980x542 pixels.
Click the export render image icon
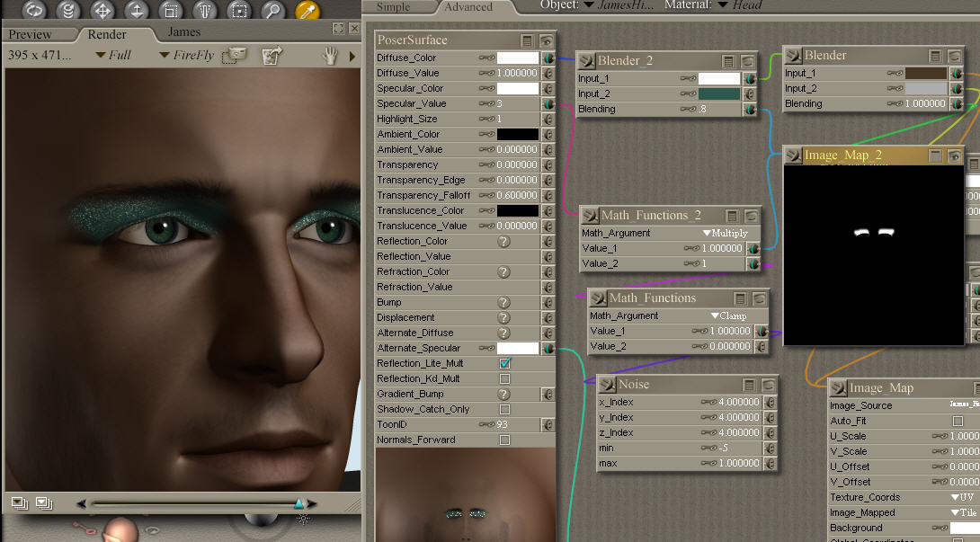271,56
